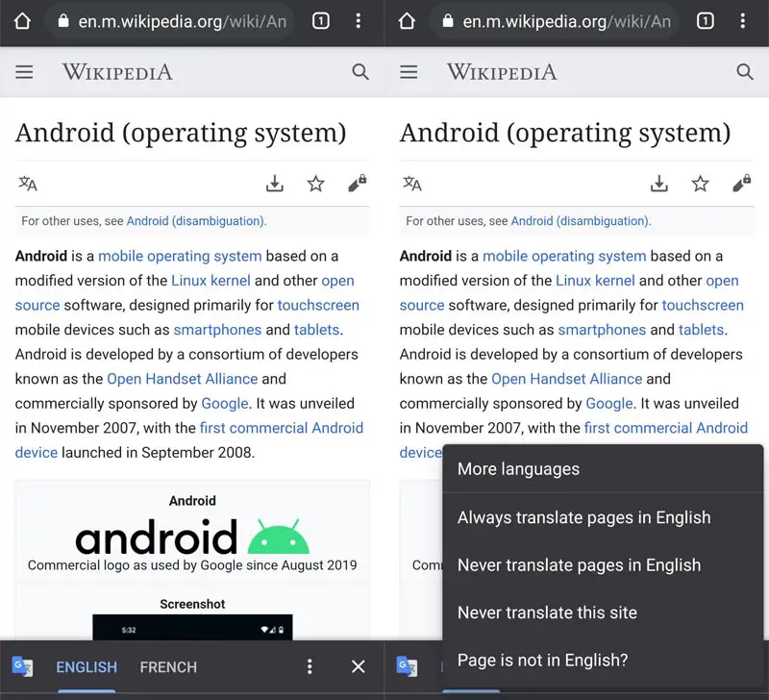Image resolution: width=769 pixels, height=700 pixels.
Task: Tap locked edit pencil in left screen
Action: pos(358,183)
